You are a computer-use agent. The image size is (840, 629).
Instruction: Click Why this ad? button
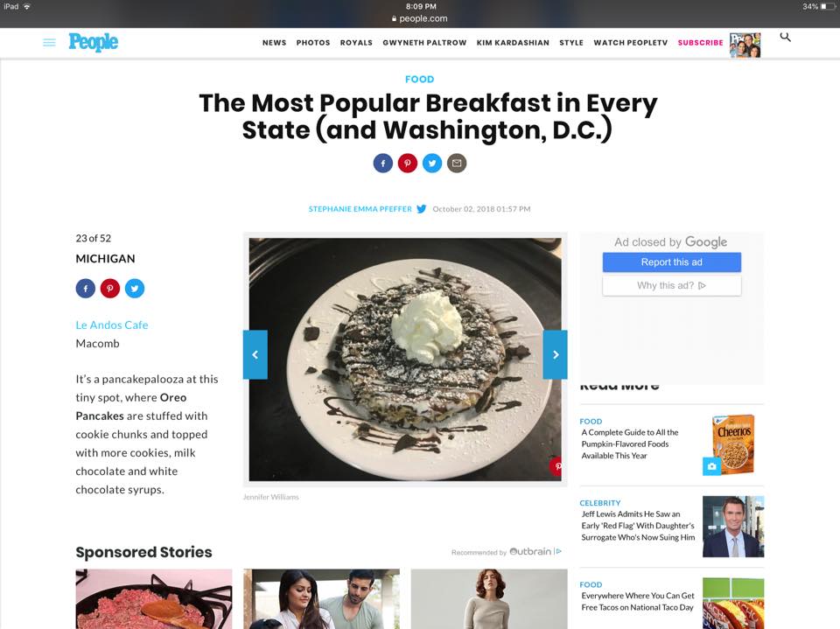[x=672, y=285]
